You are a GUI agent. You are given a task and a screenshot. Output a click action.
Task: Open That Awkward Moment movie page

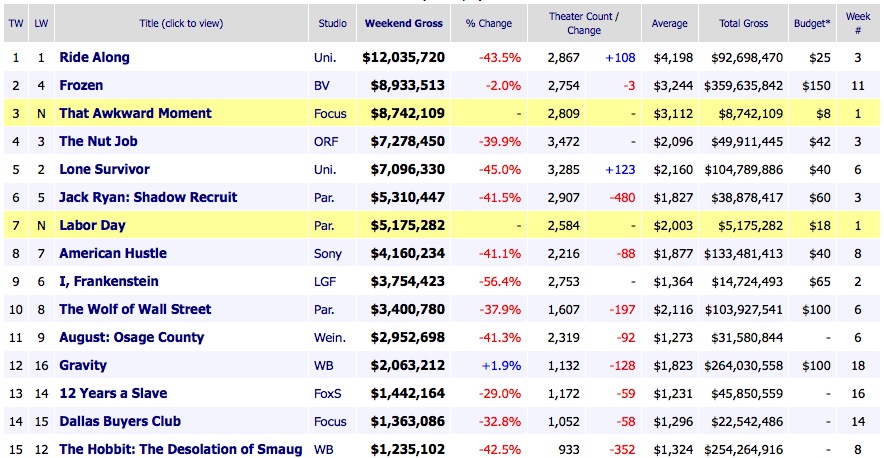pos(135,114)
